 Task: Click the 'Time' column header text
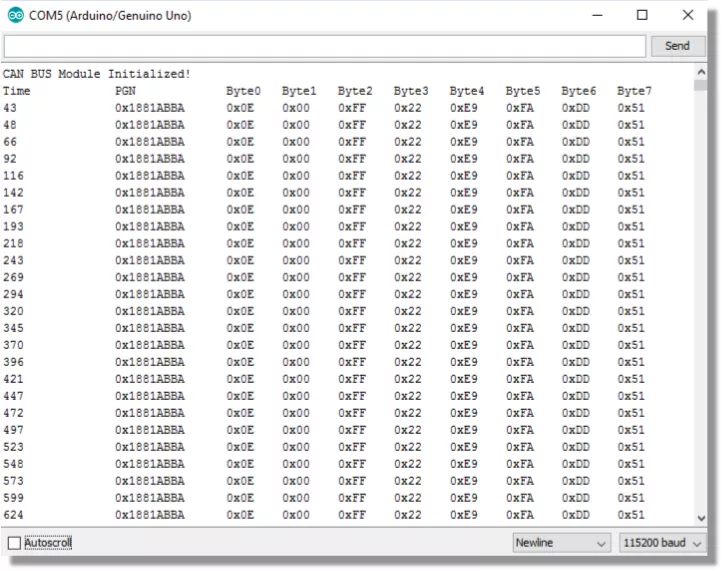point(17,91)
